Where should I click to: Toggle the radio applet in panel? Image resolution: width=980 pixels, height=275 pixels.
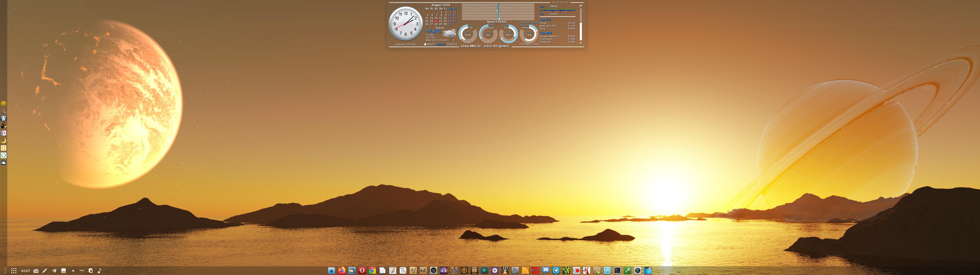[x=36, y=271]
